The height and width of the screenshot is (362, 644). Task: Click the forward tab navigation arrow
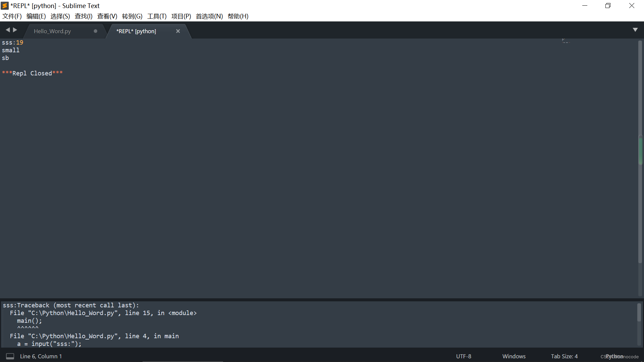(15, 30)
